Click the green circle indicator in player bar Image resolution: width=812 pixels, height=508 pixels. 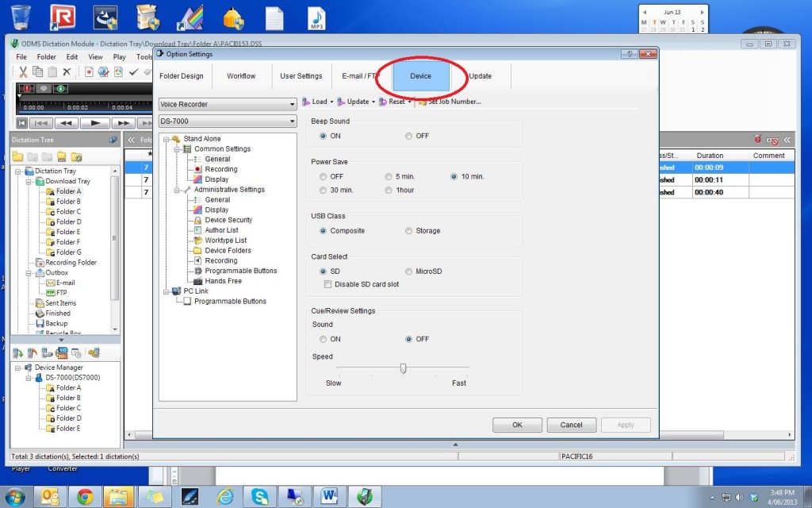coord(60,89)
